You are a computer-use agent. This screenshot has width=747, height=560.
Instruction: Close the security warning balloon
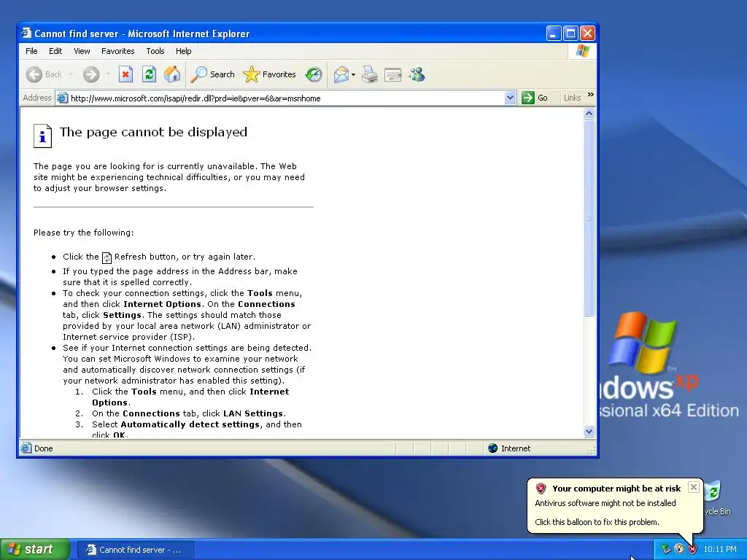(x=694, y=486)
